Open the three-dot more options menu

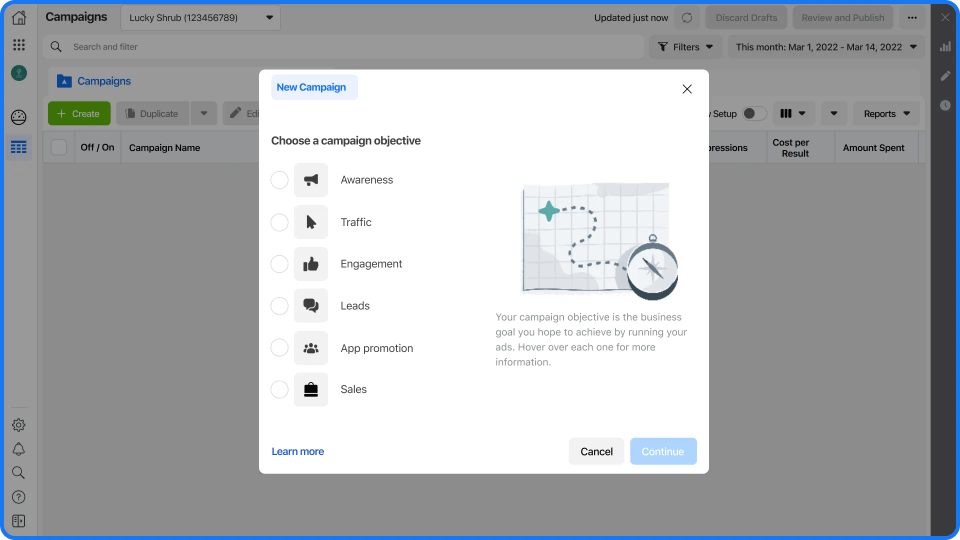click(x=912, y=18)
